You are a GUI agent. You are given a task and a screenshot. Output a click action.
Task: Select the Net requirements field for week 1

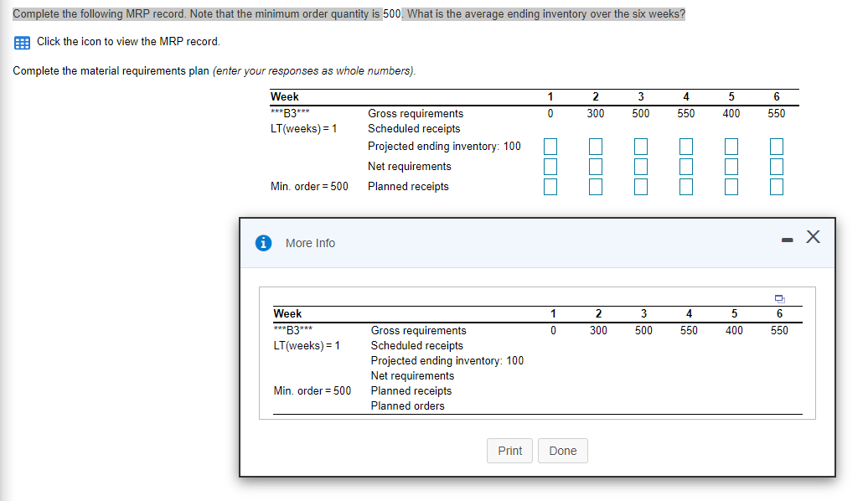coord(550,166)
